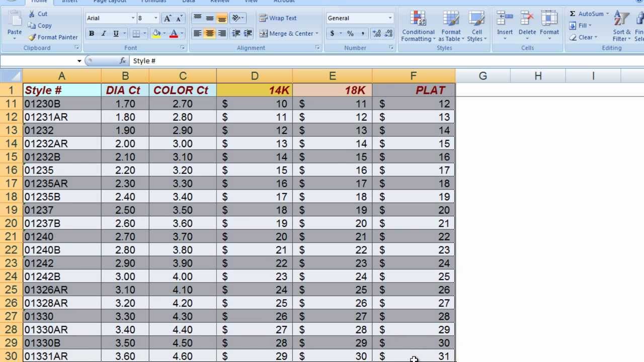Open Cell Styles gallery
Screen dimensions: 644x362
[476, 26]
